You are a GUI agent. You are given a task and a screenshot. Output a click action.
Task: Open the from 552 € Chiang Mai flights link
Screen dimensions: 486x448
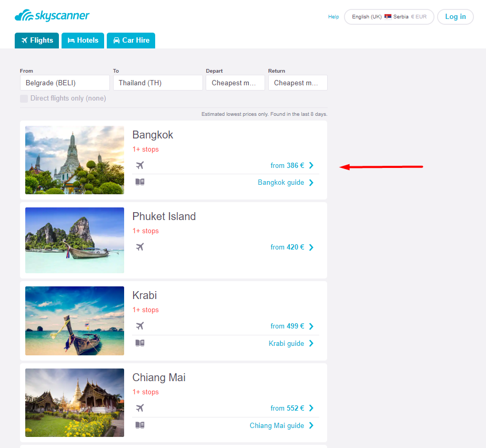tap(287, 409)
